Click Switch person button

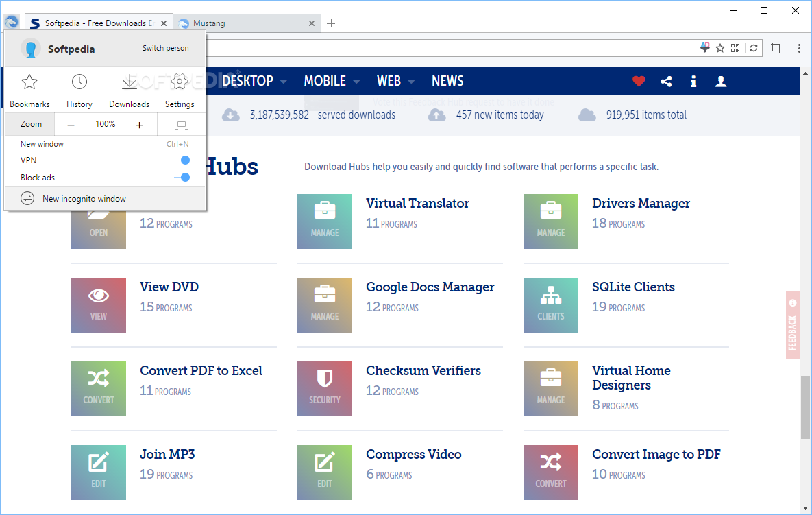(x=166, y=48)
